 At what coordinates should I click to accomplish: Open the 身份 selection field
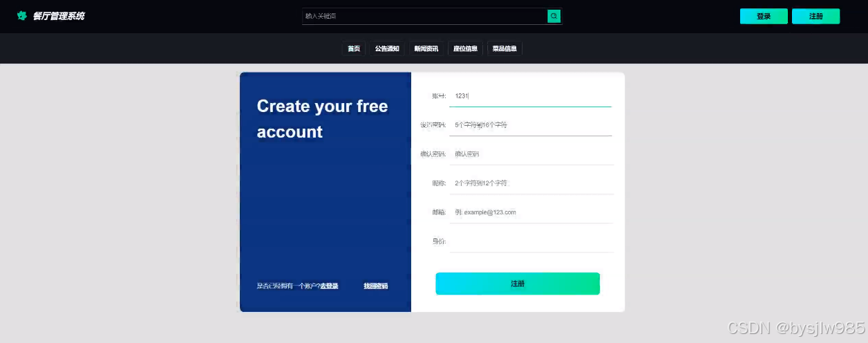tap(531, 241)
